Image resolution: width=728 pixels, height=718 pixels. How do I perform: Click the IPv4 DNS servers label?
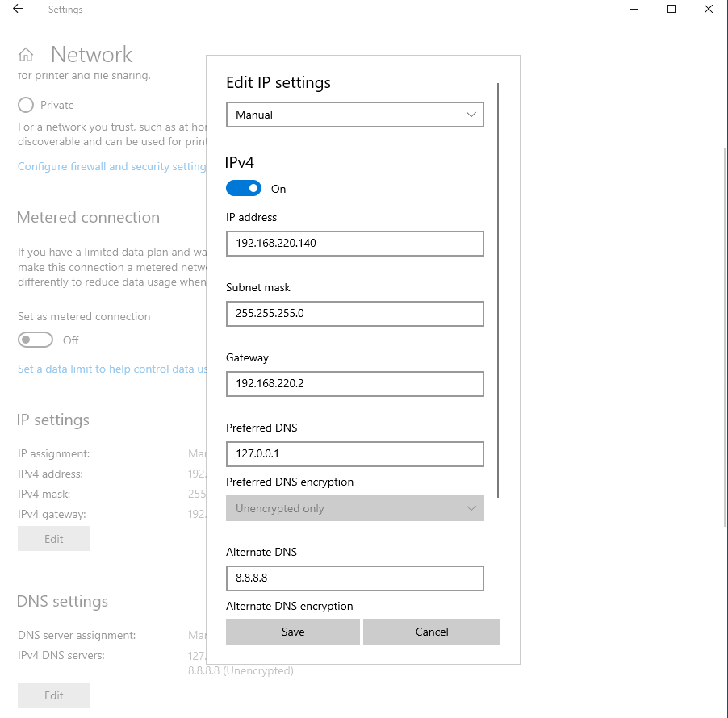(61, 655)
